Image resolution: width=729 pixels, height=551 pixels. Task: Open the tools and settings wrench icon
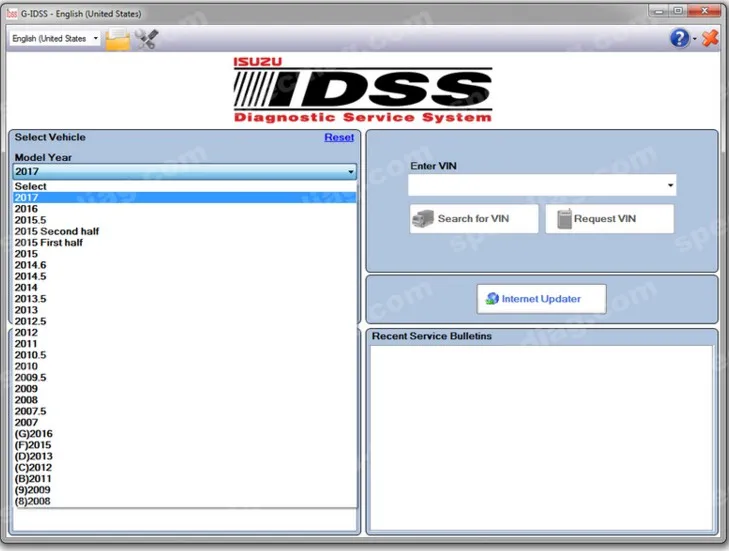[x=146, y=39]
